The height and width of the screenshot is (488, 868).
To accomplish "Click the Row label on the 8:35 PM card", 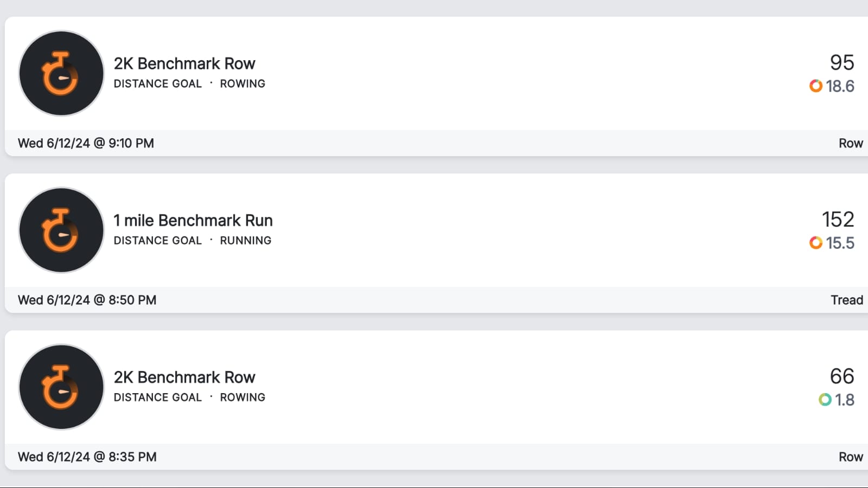I will coord(851,457).
